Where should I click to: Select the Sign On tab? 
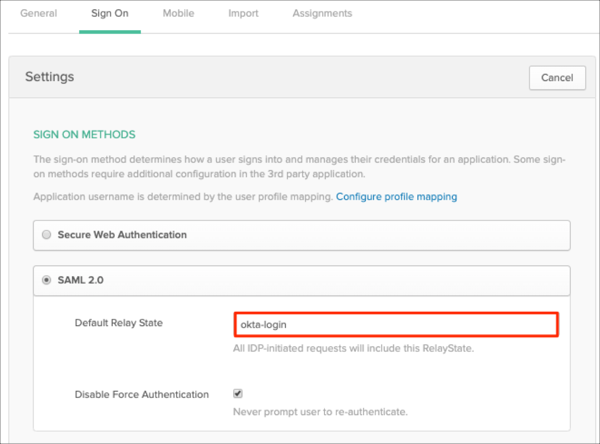point(110,14)
